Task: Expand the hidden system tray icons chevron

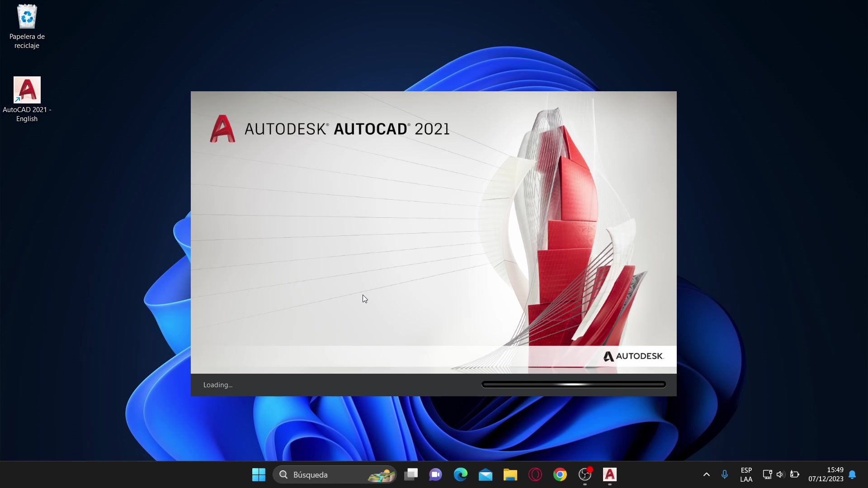Action: tap(707, 474)
